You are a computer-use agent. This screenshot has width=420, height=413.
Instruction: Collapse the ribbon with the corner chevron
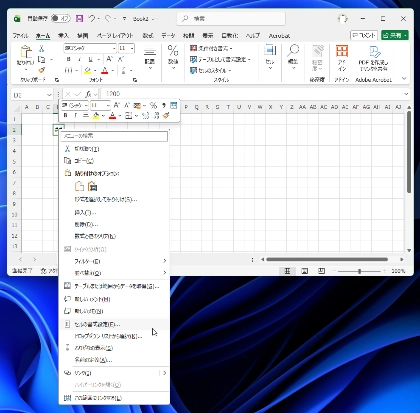click(x=404, y=79)
